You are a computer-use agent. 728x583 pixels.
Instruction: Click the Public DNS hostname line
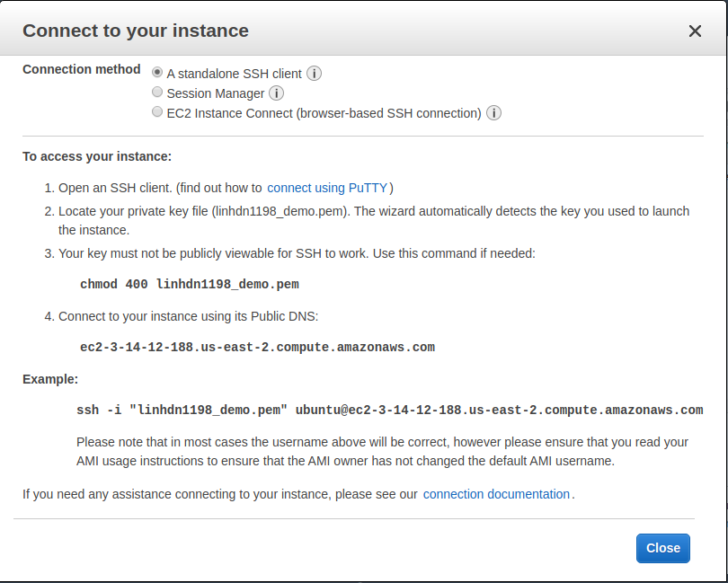tap(257, 347)
